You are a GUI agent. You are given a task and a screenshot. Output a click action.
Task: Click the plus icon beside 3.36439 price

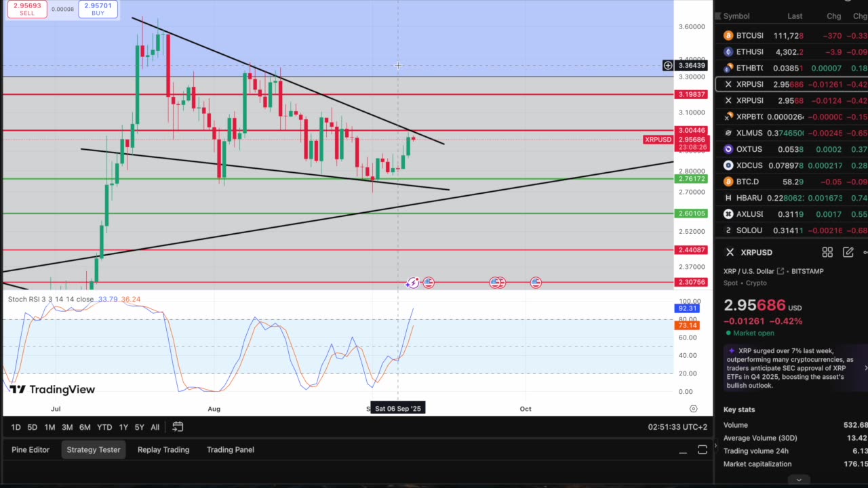pyautogui.click(x=668, y=66)
